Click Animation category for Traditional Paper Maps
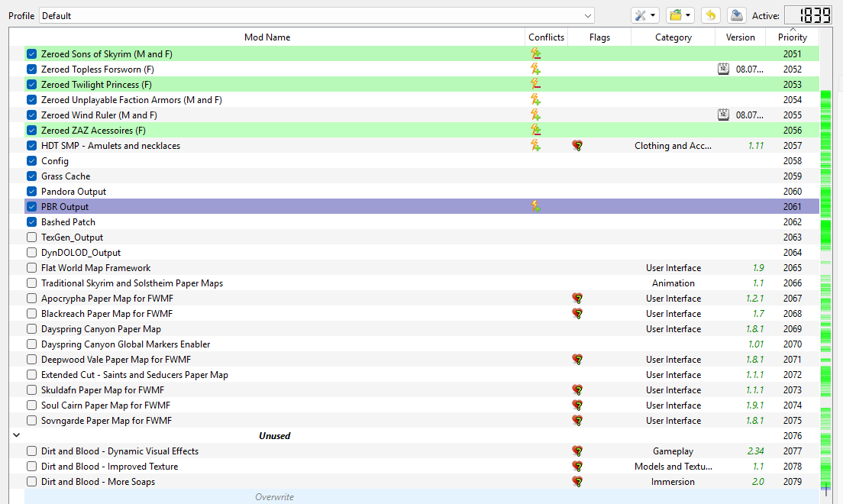 [x=673, y=283]
